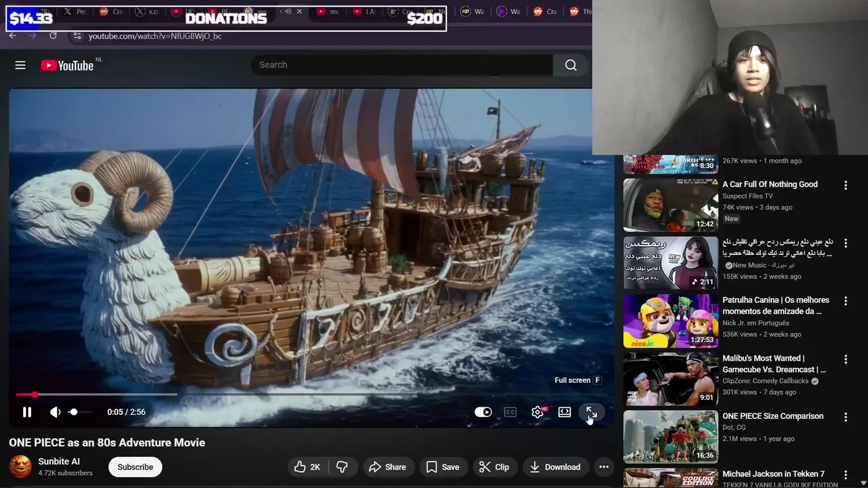Image resolution: width=868 pixels, height=488 pixels.
Task: Click the $200 donations goal amount
Action: (425, 18)
